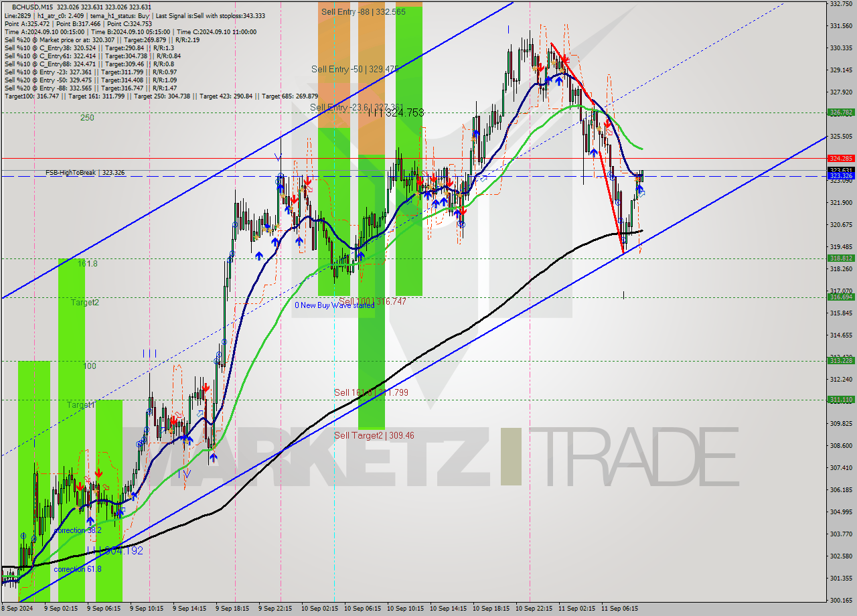Select the 'Sell Entry -50 | 329.475' label
Screen dimensions: 857x616
[355, 69]
